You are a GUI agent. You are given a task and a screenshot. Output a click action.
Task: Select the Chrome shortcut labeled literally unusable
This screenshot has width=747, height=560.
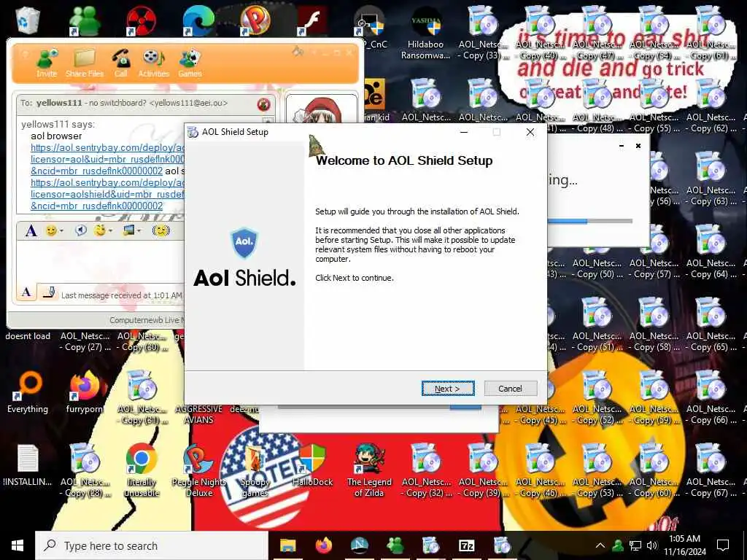coord(142,470)
